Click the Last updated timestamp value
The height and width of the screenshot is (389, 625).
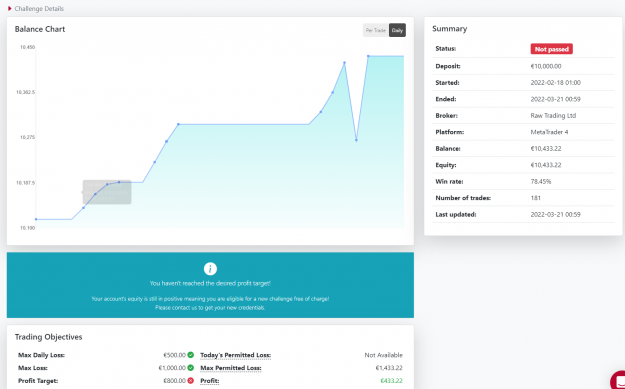[x=555, y=214]
